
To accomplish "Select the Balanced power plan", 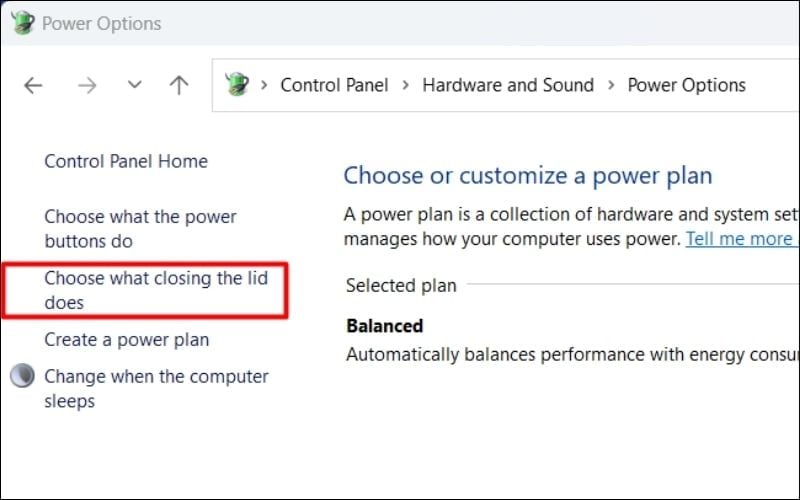I will click(x=385, y=326).
